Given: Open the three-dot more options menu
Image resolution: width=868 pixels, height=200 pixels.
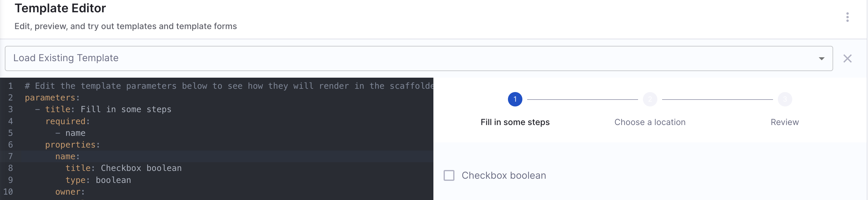Looking at the screenshot, I should click(x=847, y=17).
